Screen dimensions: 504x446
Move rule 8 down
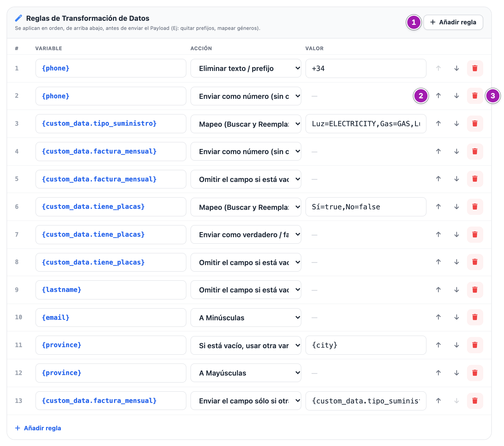coord(457,262)
